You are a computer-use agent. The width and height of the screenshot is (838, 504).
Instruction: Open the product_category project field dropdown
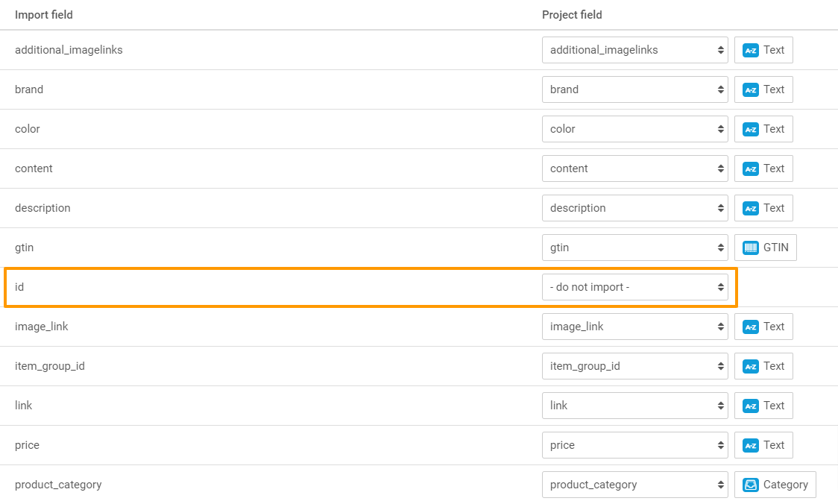(634, 485)
